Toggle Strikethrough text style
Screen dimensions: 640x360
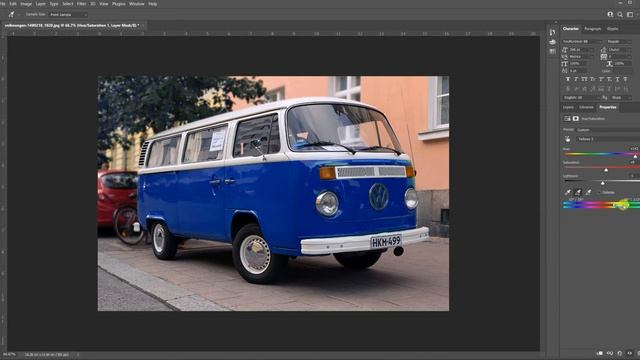pos(625,79)
